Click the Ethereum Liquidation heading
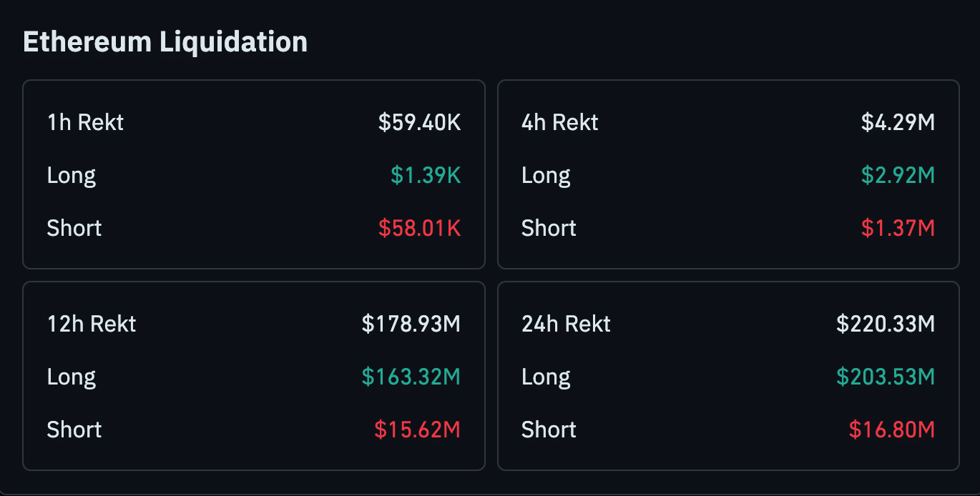The height and width of the screenshot is (496, 980). point(165,41)
